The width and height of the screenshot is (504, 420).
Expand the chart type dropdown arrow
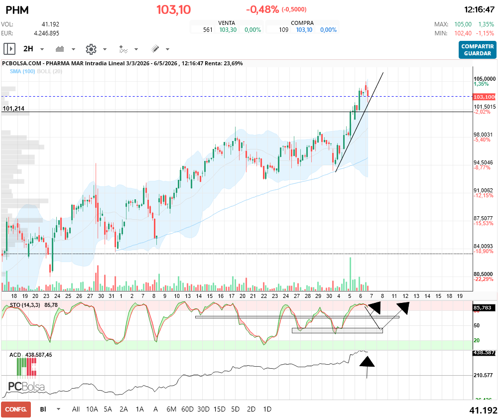(x=73, y=49)
